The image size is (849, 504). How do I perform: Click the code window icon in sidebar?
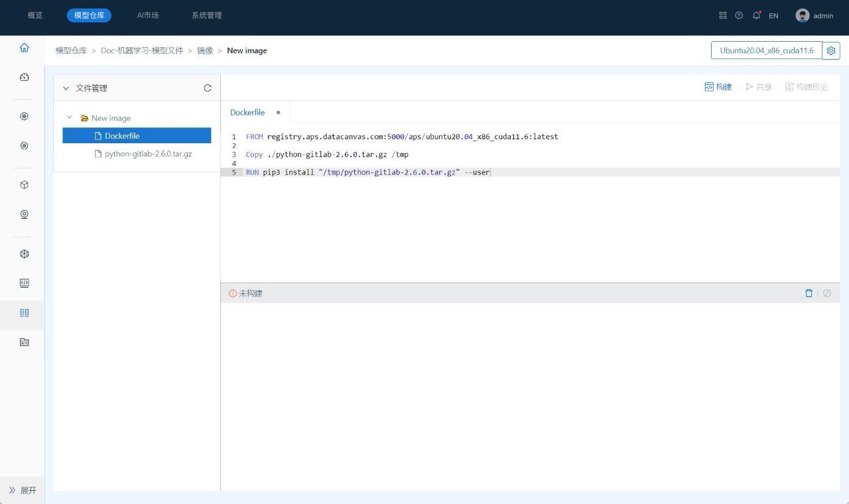click(25, 283)
